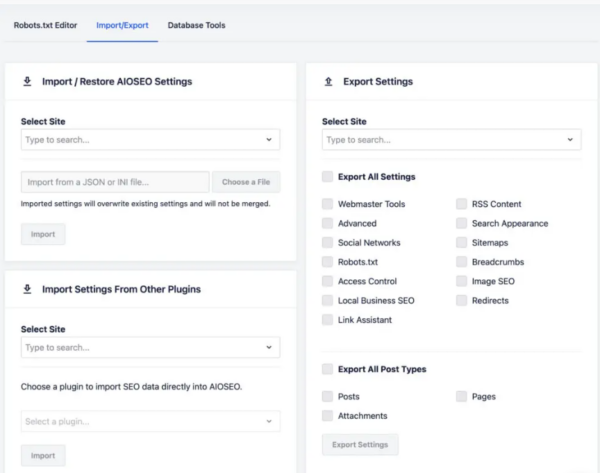Image resolution: width=600 pixels, height=473 pixels.
Task: Click the import icon beside Import / Restore AIOSEO Settings
Action: click(x=27, y=81)
